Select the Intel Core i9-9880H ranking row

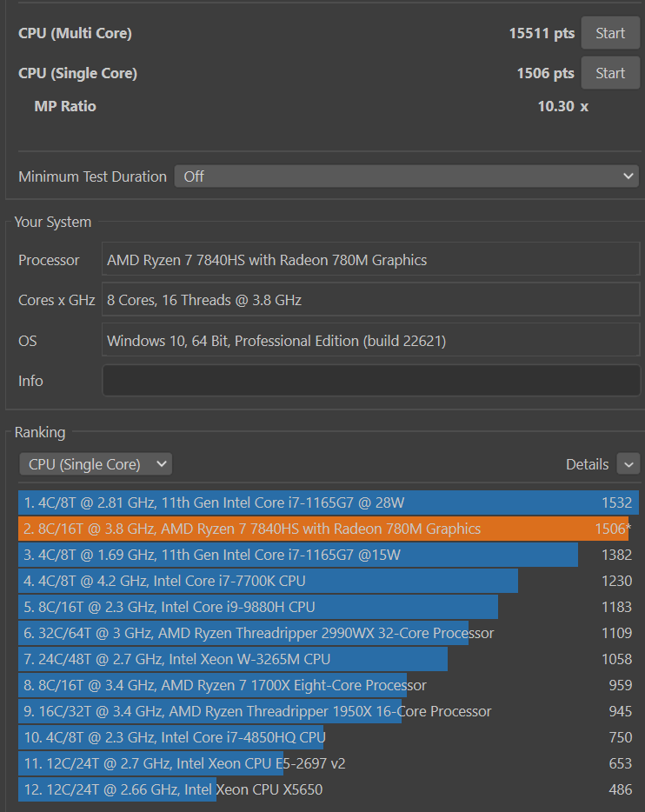coord(329,607)
